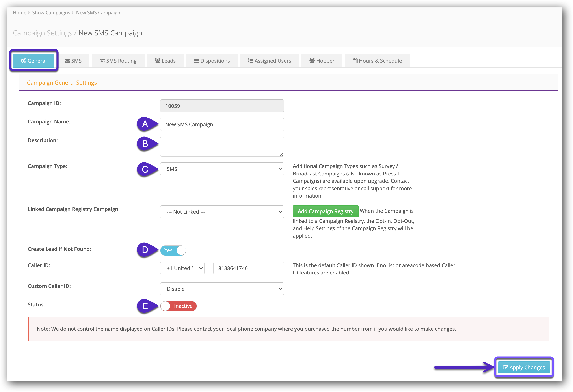The height and width of the screenshot is (392, 573).
Task: Click New SMS Campaign breadcrumb
Action: coord(98,13)
